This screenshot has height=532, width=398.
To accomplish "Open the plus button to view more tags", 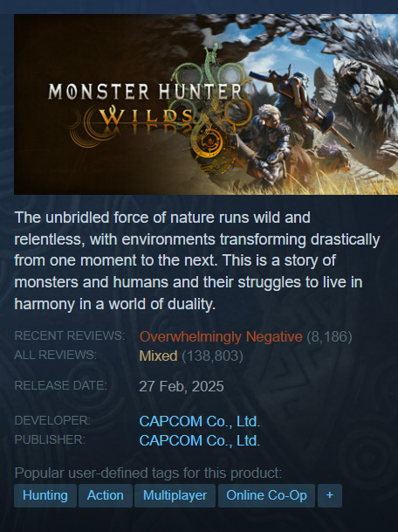I will coord(330,495).
